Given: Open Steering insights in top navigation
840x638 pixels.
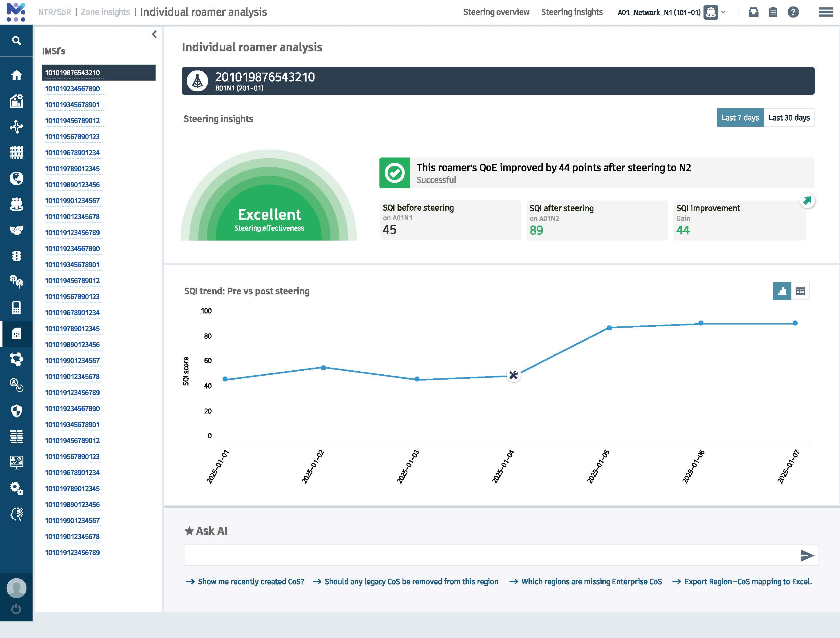Looking at the screenshot, I should (x=572, y=12).
